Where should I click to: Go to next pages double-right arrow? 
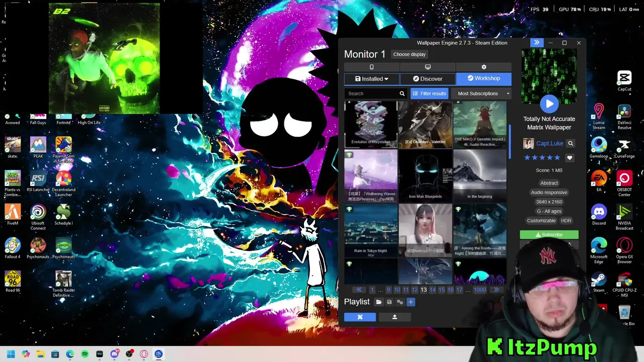pyautogui.click(x=496, y=290)
